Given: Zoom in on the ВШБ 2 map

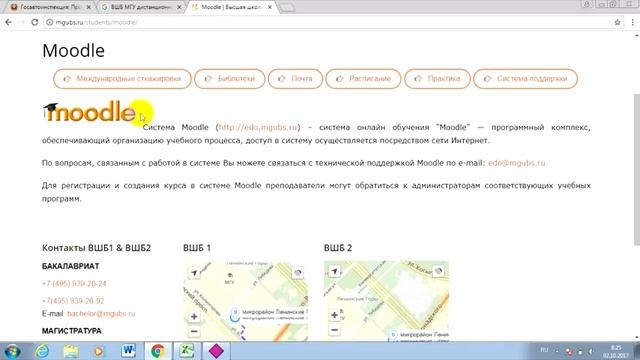Looking at the screenshot, I should click(x=335, y=315).
